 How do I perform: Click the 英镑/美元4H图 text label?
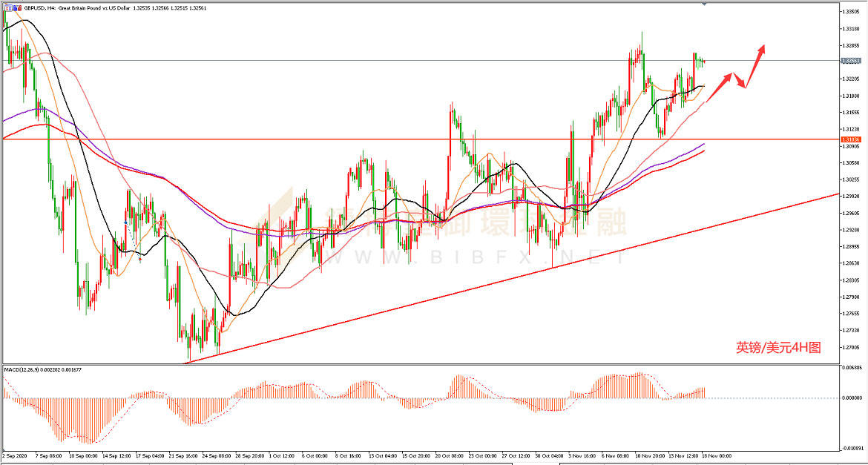pos(777,347)
